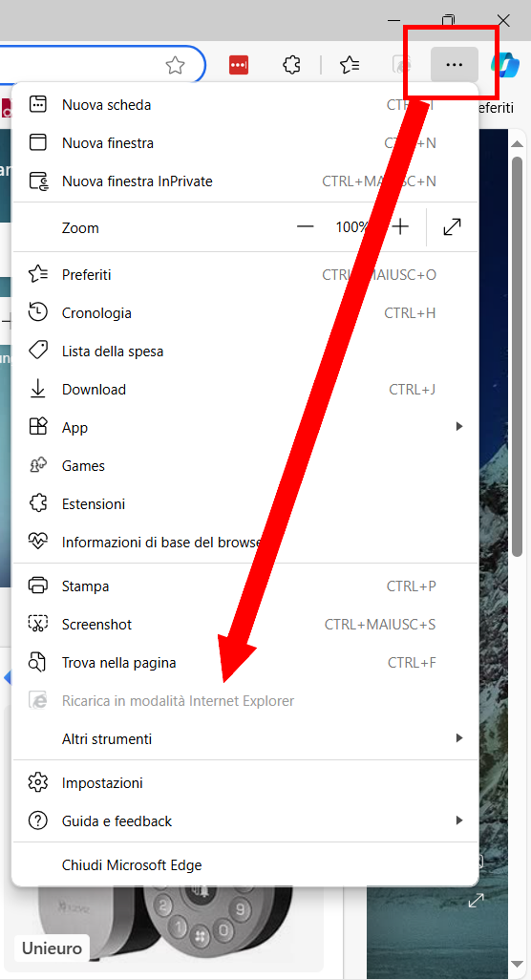Click the Unieuro label on product card
The width and height of the screenshot is (531, 980).
click(x=52, y=948)
